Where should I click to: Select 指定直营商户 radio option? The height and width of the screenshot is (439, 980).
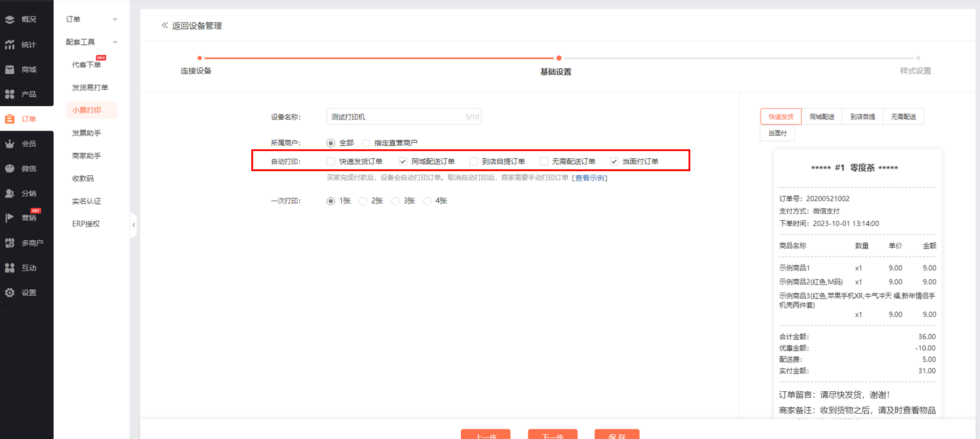pyautogui.click(x=366, y=143)
